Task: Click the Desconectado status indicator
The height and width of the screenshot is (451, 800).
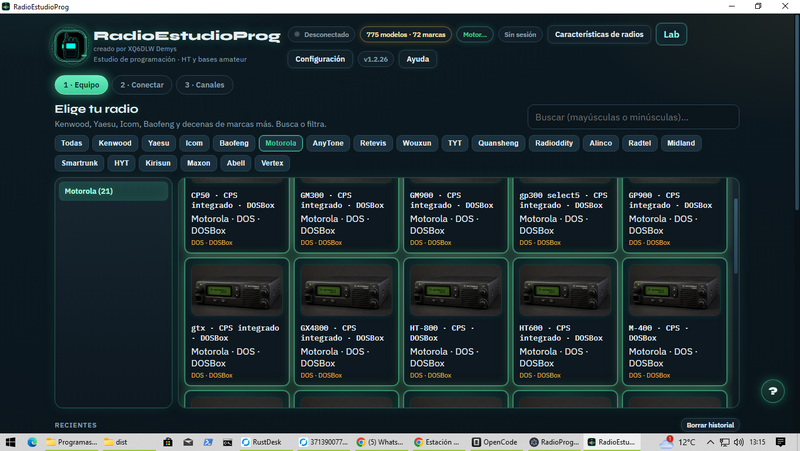Action: (322, 35)
